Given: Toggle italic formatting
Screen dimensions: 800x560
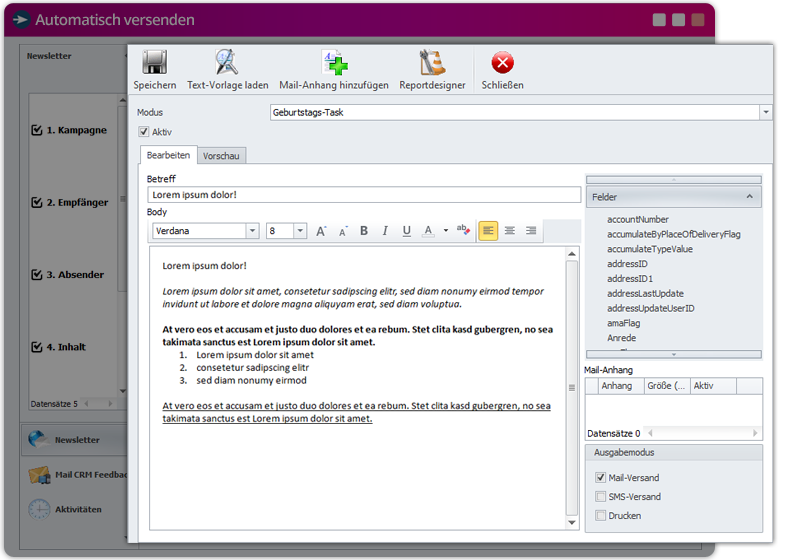Looking at the screenshot, I should (385, 231).
